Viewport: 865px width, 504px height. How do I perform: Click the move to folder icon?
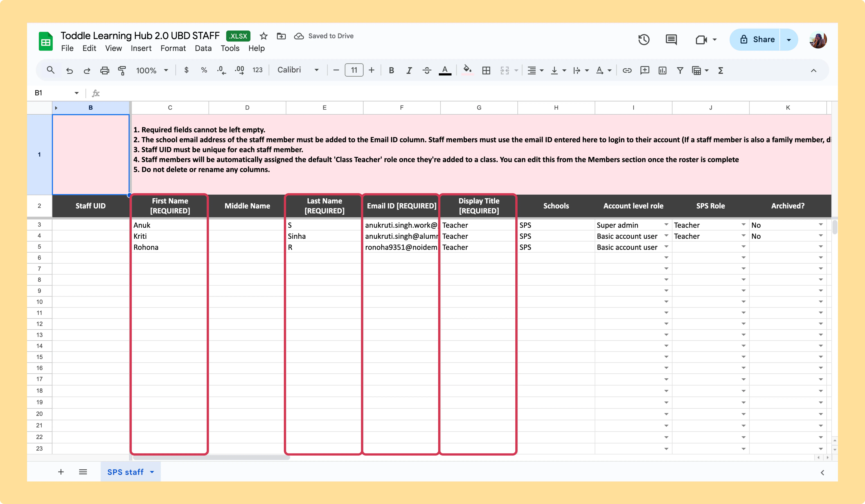pos(281,36)
